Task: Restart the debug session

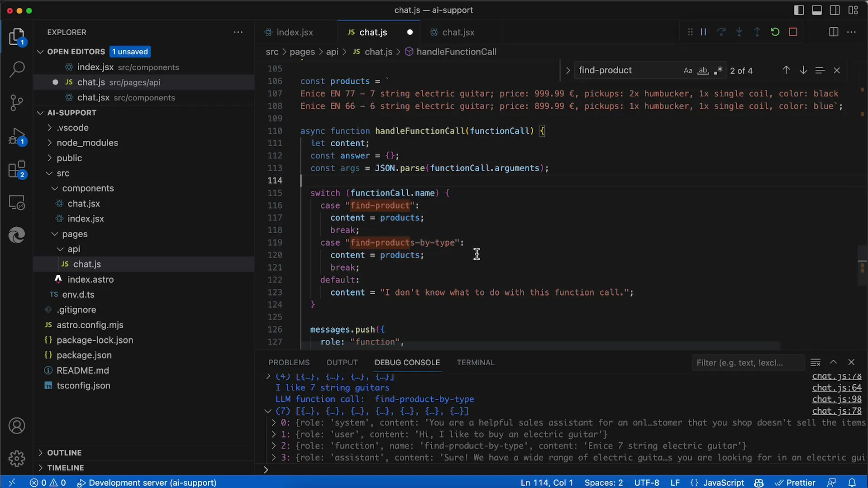Action: coord(775,32)
